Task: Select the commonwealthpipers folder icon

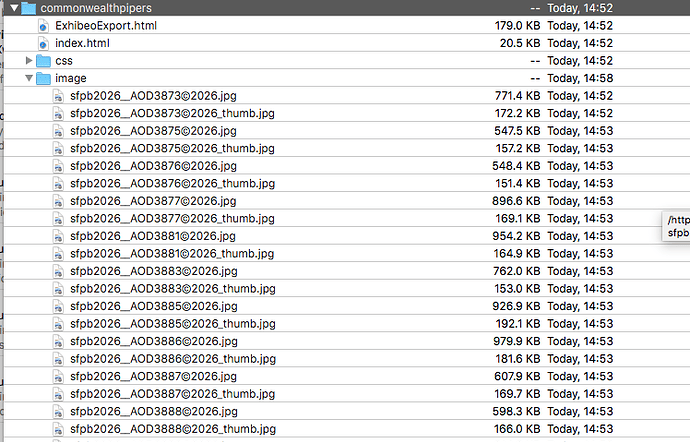Action: click(29, 8)
